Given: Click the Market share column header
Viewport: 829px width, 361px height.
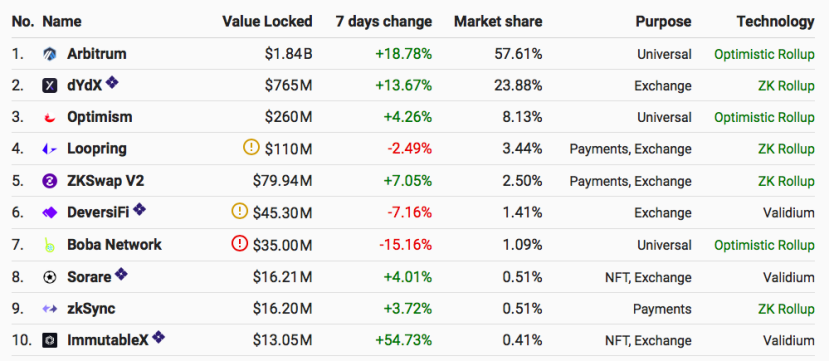Looking at the screenshot, I should pos(498,21).
